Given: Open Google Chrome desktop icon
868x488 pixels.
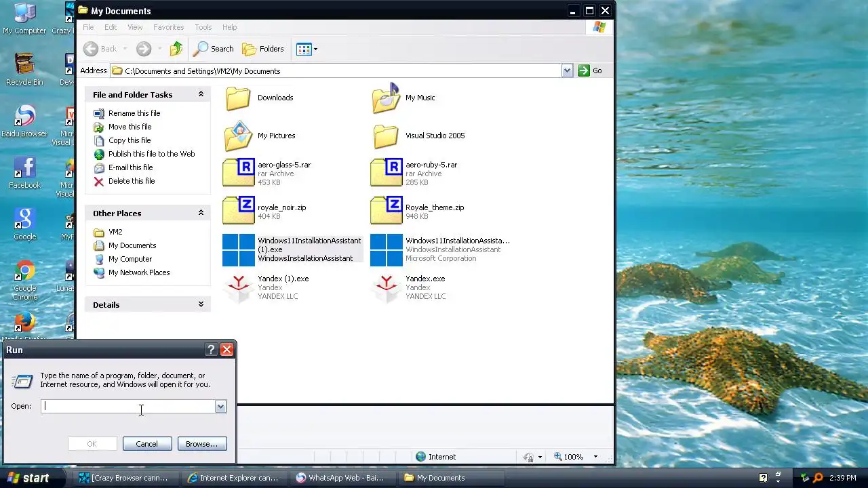Looking at the screenshot, I should 24,281.
